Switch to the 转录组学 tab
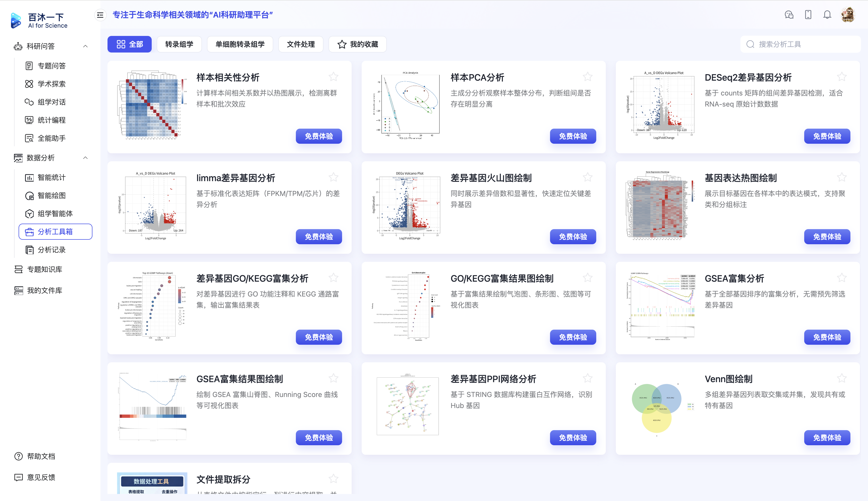868x501 pixels. point(179,44)
